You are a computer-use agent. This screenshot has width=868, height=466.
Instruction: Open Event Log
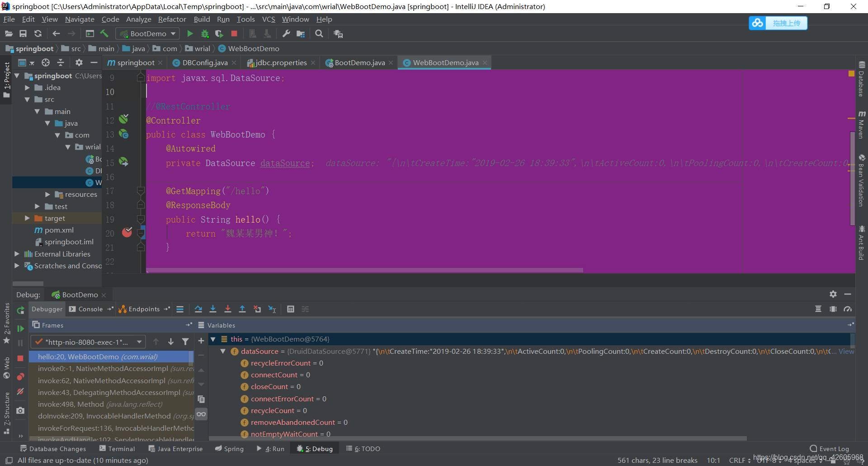pos(830,449)
